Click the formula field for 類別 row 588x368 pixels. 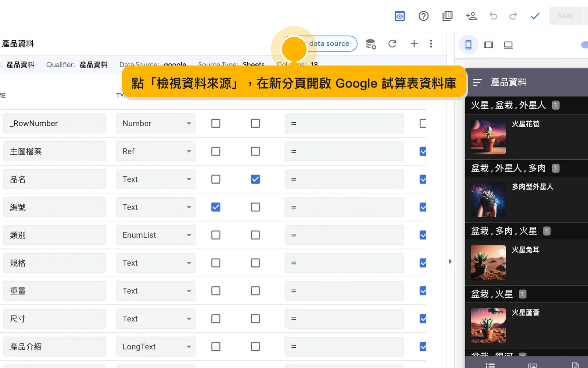(x=344, y=235)
